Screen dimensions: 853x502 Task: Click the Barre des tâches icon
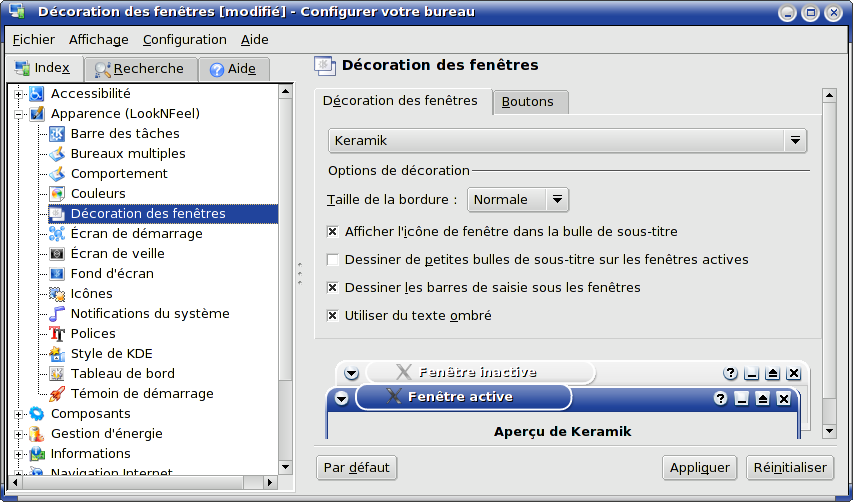(x=57, y=134)
